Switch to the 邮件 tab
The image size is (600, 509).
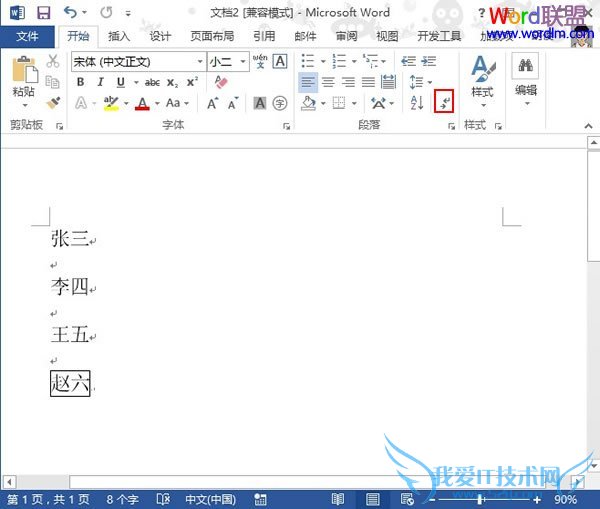click(x=305, y=36)
